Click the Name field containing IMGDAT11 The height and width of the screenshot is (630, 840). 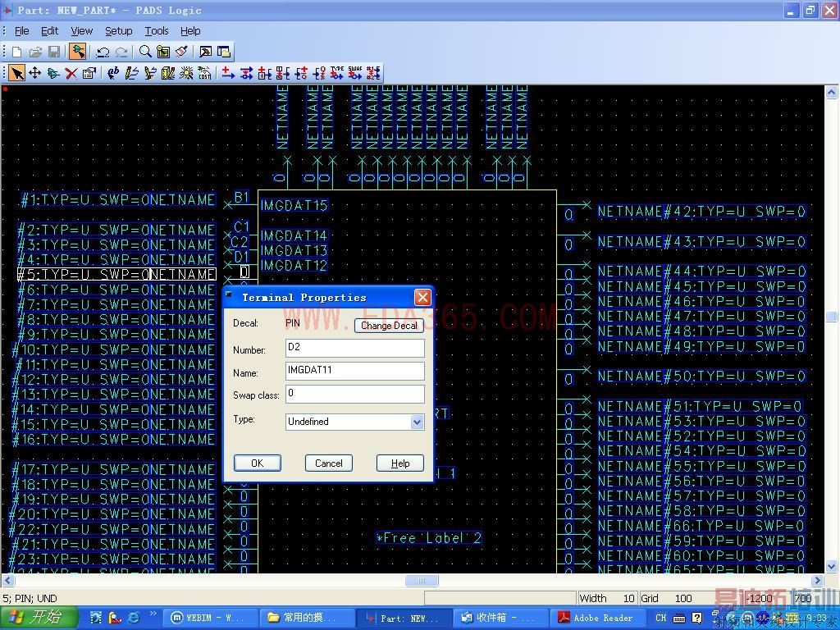pos(355,372)
